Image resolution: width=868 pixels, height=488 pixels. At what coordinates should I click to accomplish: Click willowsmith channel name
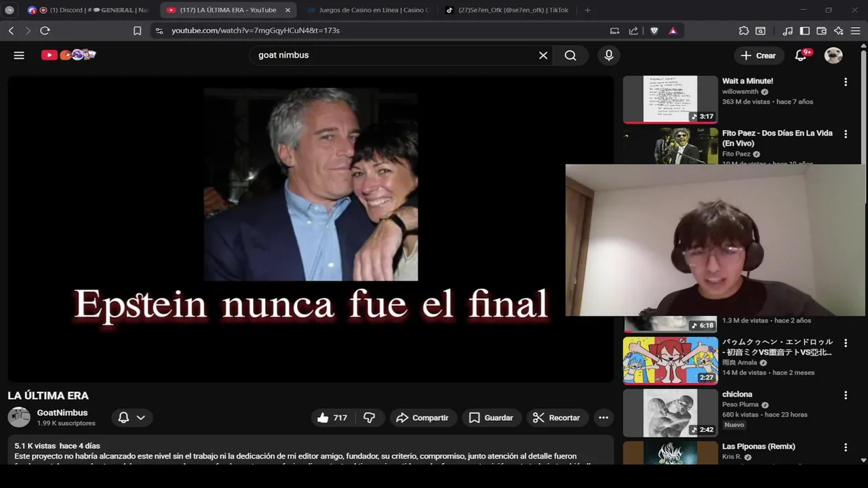pos(740,91)
